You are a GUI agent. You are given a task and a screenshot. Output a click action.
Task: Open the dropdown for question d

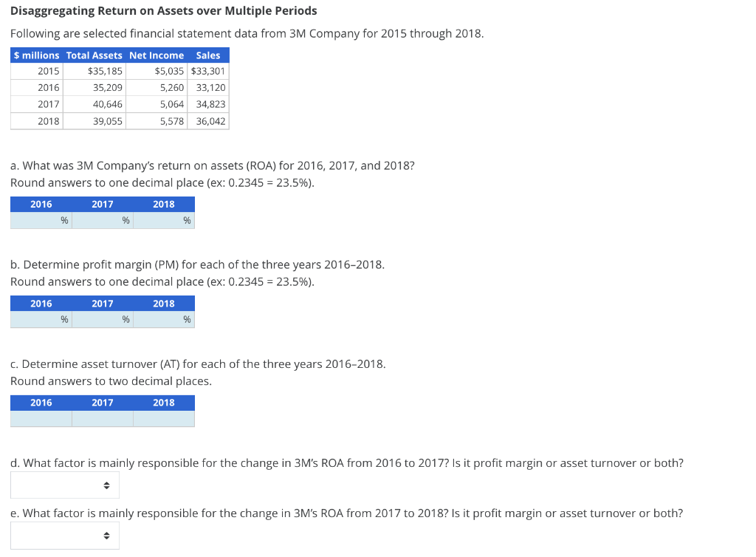point(64,485)
